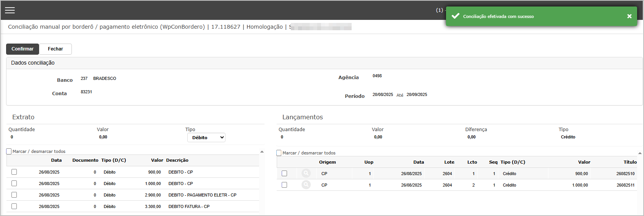Click magnifier icon for título 26082511
This screenshot has width=644, height=216.
coord(306,185)
